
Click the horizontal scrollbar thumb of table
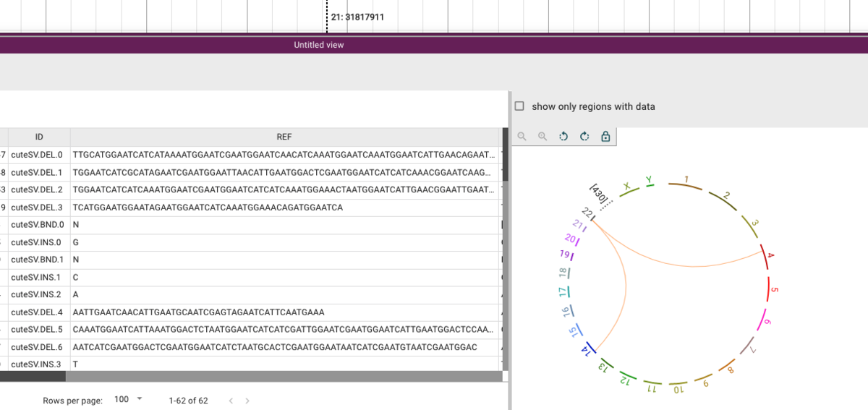coord(33,376)
